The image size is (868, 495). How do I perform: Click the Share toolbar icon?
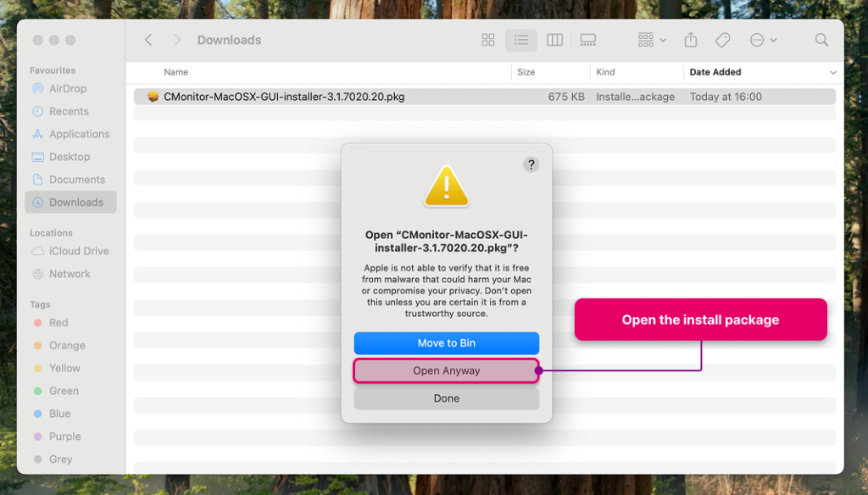point(690,40)
